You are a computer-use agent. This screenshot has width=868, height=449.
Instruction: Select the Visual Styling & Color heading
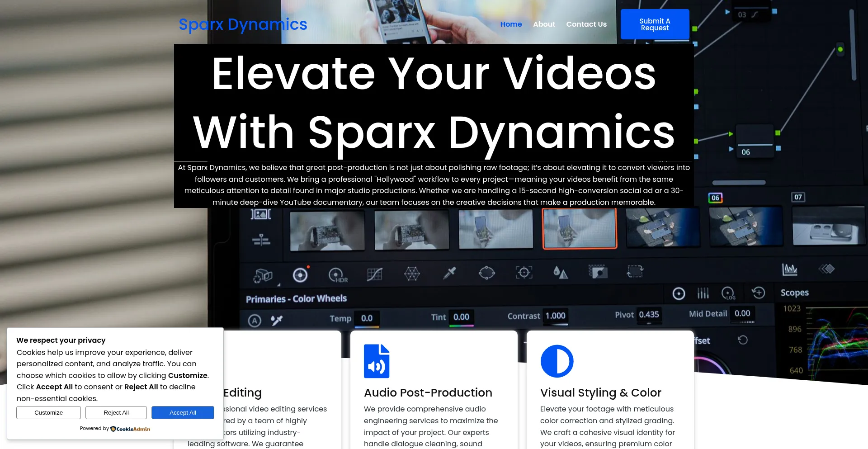[600, 392]
